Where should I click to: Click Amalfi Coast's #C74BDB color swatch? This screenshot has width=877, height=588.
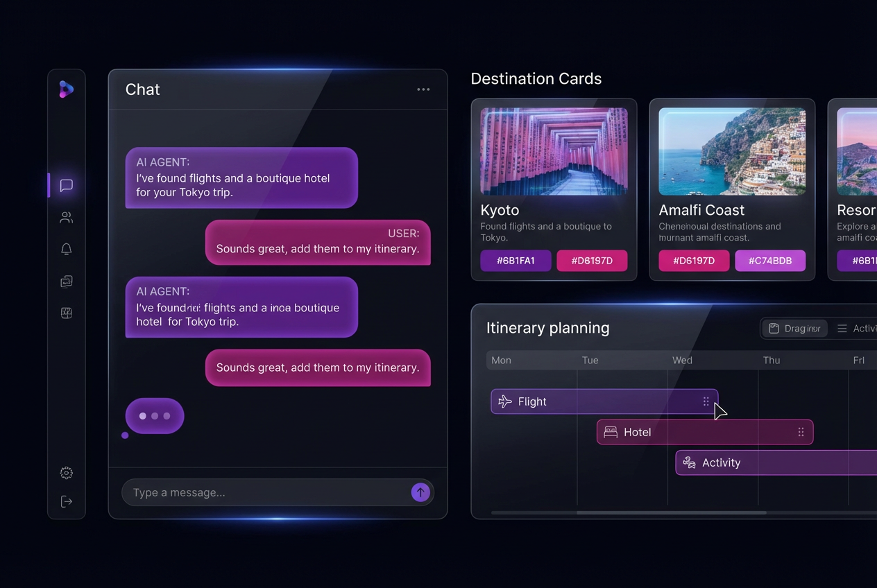[x=770, y=261]
